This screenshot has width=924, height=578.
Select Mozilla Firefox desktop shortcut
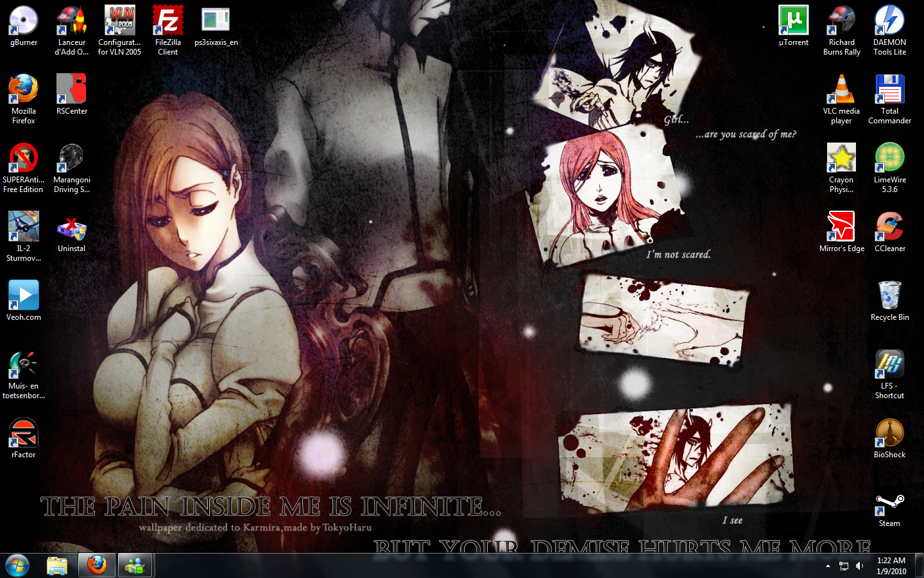[24, 99]
